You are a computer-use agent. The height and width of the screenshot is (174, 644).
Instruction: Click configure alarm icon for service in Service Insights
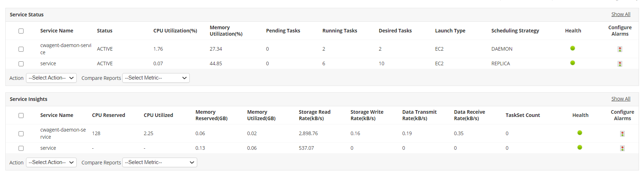pyautogui.click(x=622, y=148)
